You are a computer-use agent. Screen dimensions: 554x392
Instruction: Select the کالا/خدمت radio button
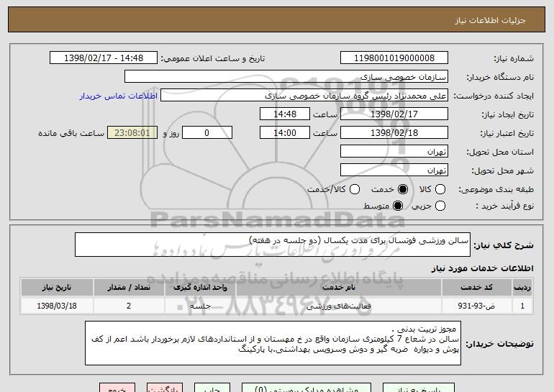[355, 190]
